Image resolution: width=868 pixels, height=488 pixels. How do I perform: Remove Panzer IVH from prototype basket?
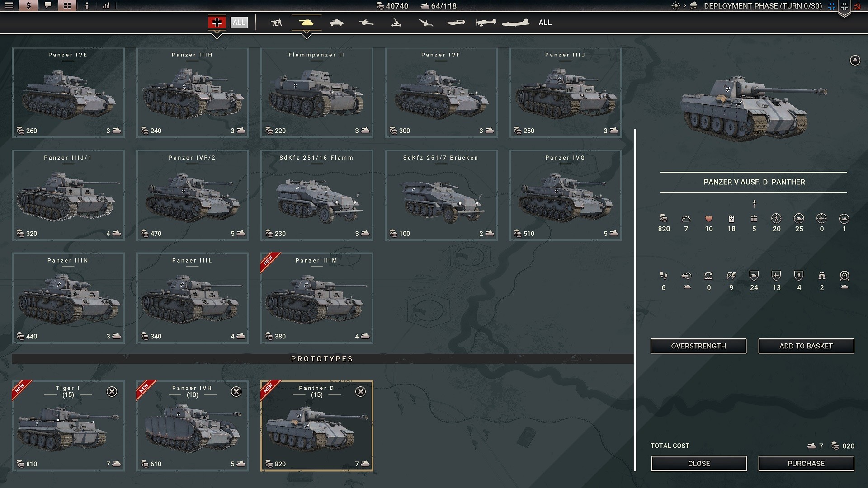(x=236, y=391)
